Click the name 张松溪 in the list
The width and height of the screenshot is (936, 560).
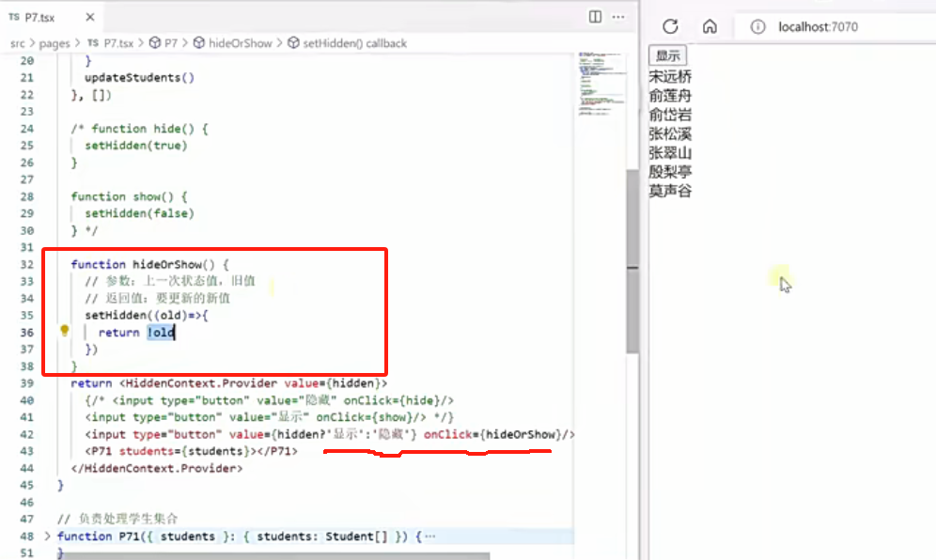[670, 133]
